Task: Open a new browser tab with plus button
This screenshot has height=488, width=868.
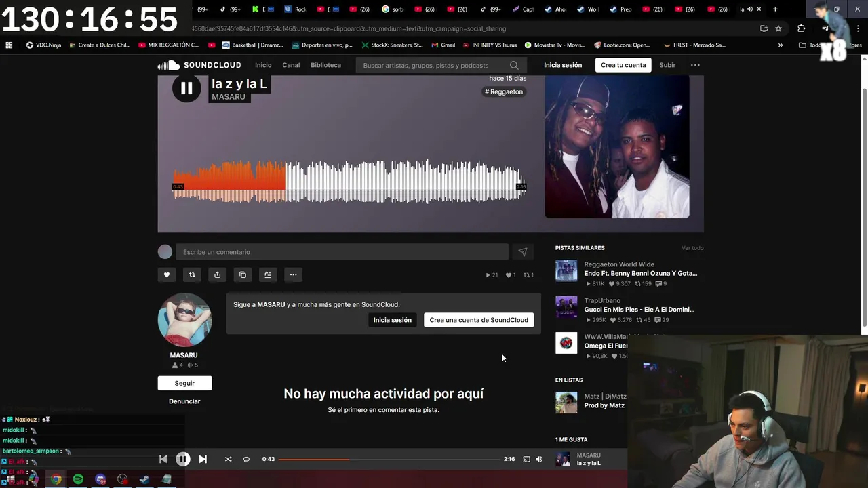Action: coord(775,9)
